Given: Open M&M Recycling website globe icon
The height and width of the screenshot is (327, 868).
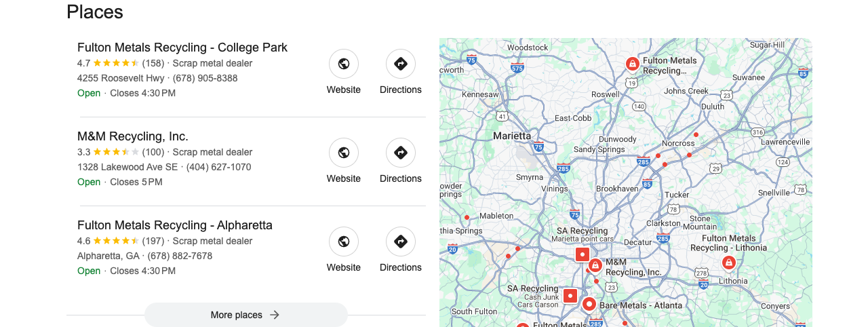Looking at the screenshot, I should pyautogui.click(x=344, y=153).
